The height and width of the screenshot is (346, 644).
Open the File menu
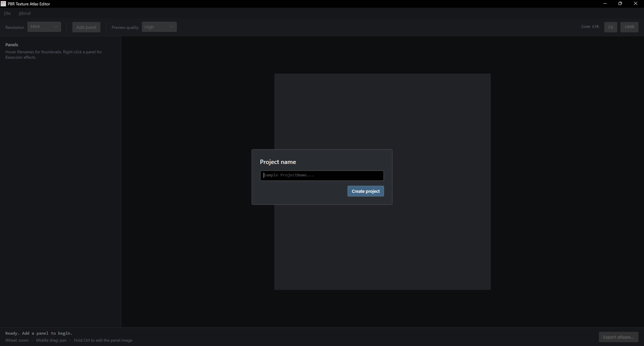pyautogui.click(x=7, y=13)
